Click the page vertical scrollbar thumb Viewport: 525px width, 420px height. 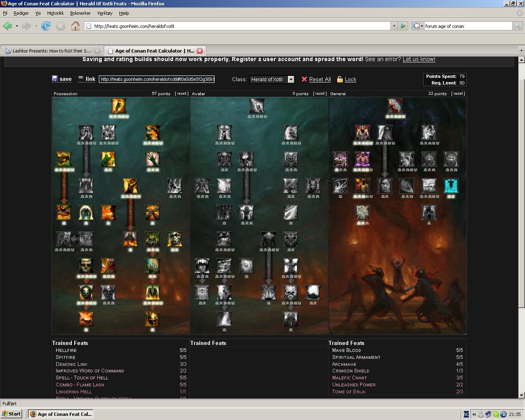coord(521,185)
